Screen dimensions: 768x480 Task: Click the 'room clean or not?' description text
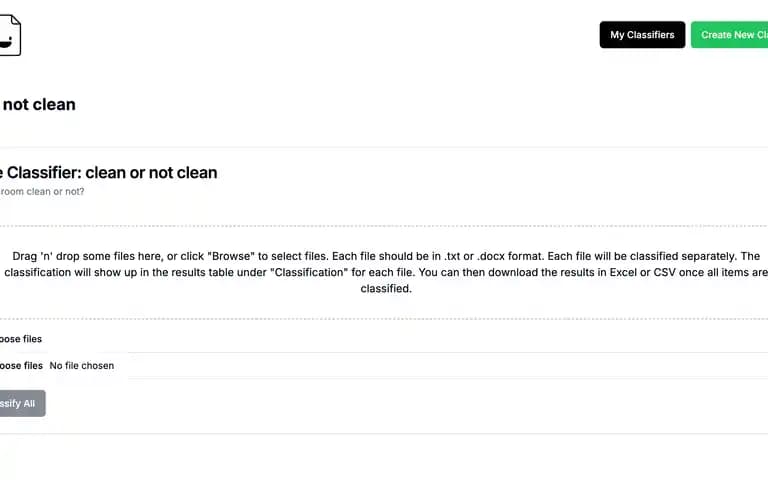[42, 192]
